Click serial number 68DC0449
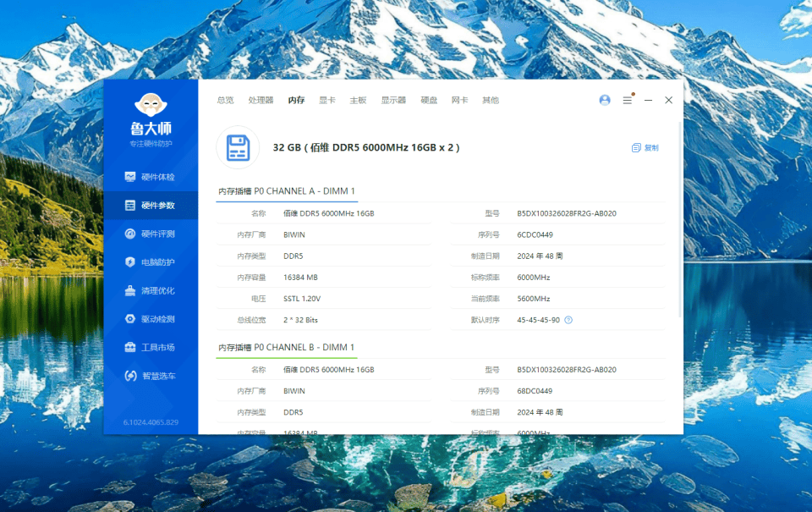 [x=535, y=391]
